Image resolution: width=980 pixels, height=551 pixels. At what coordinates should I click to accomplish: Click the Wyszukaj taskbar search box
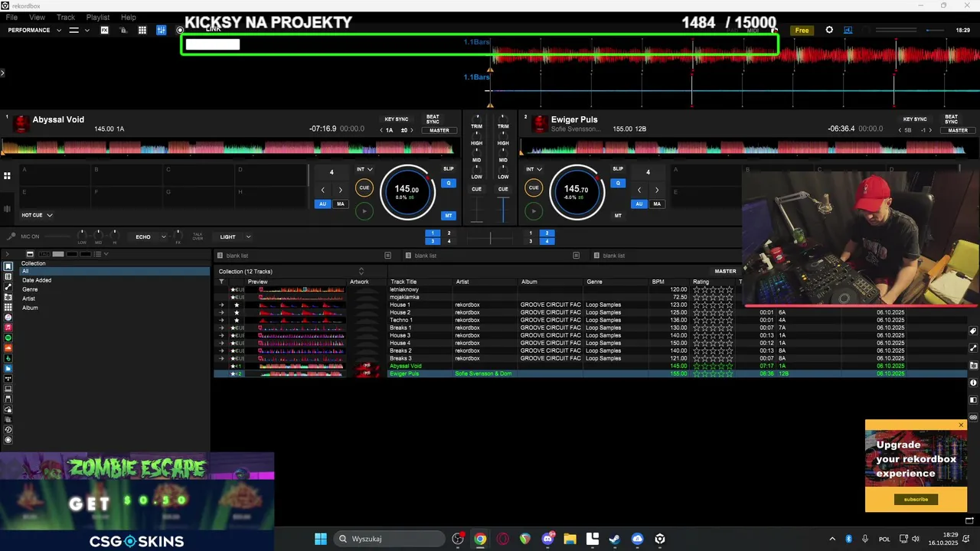tap(390, 539)
